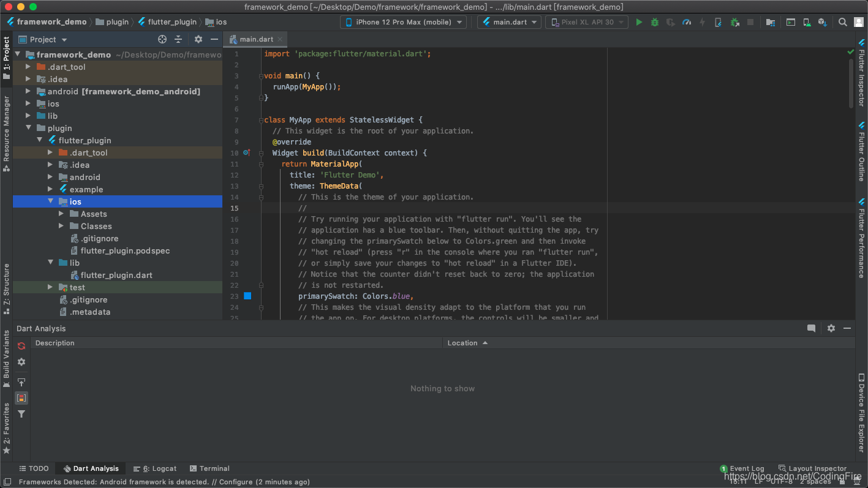Trigger Flutter hot reload lightning icon
The width and height of the screenshot is (868, 488).
coord(703,22)
